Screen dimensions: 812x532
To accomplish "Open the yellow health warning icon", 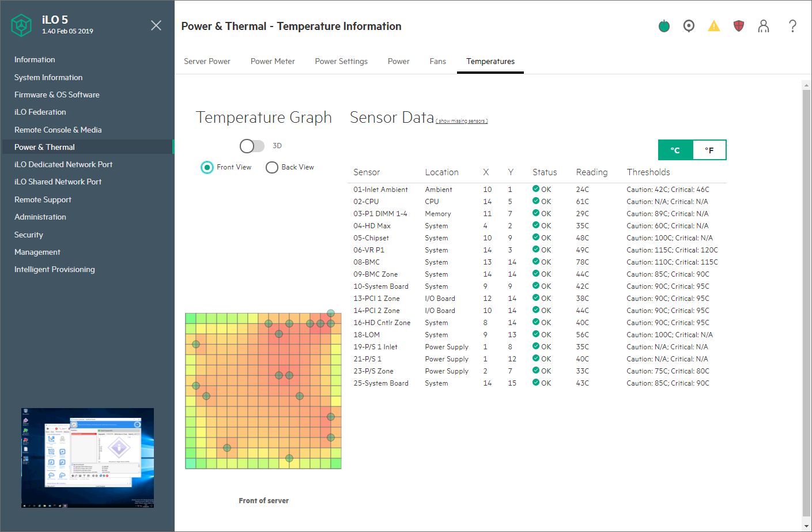I will click(x=714, y=26).
